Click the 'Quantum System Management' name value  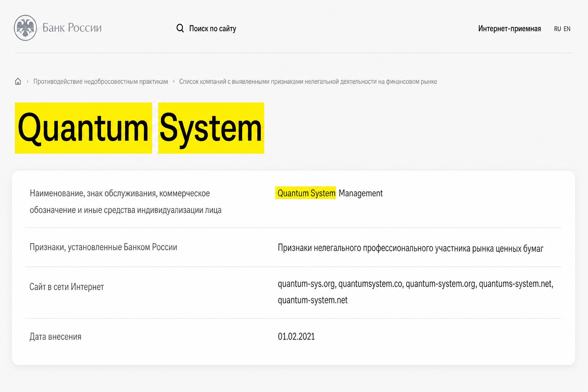point(330,193)
